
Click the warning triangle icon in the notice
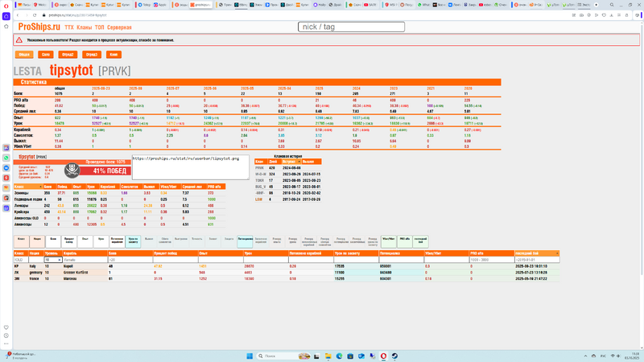pyautogui.click(x=19, y=39)
